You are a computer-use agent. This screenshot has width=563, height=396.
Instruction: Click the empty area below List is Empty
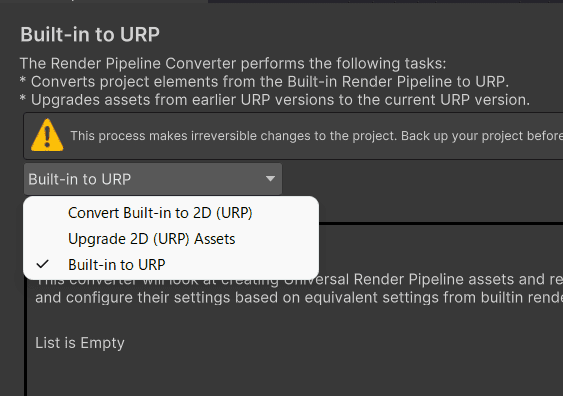point(287,375)
